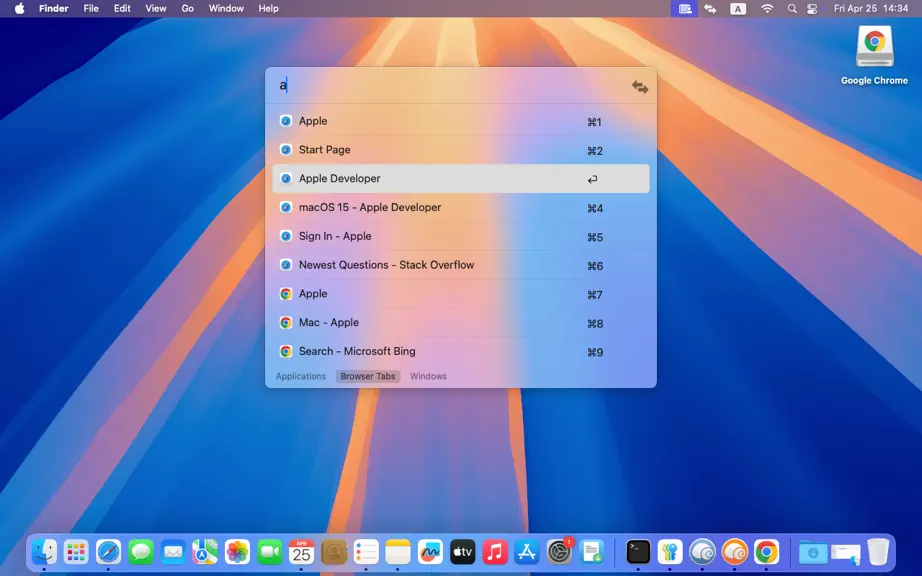The height and width of the screenshot is (576, 922).
Task: Open the Trash in the Dock
Action: coord(878,552)
